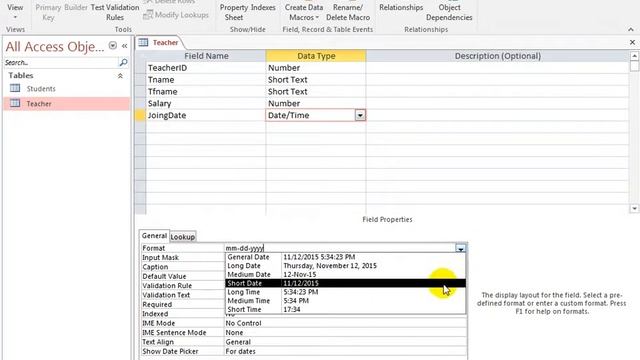Screen dimensions: 640x360
Task: Open Create Data Macros dropdown
Action: 304,12
